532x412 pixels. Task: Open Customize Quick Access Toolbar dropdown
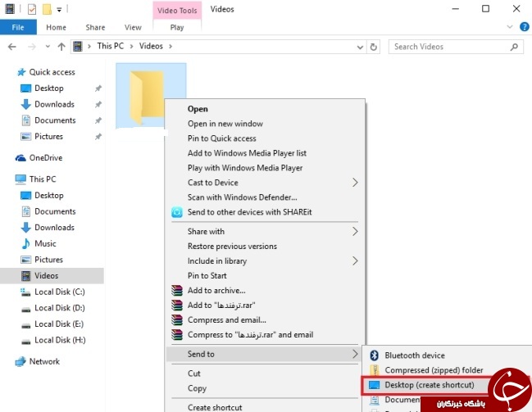point(59,10)
